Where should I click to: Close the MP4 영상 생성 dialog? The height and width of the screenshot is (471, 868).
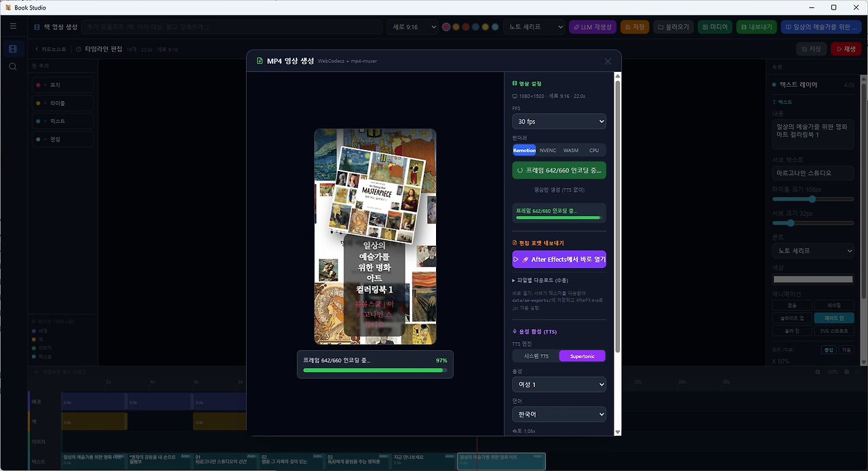click(x=608, y=61)
